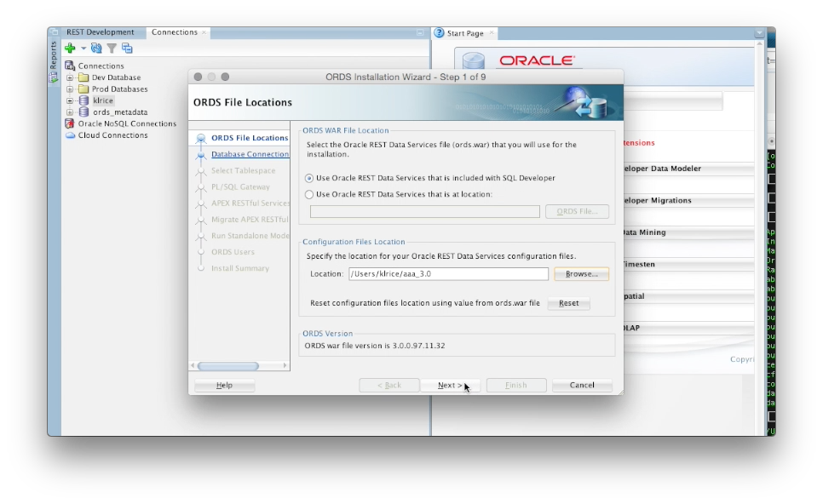Click minimize icon at Connections panel tab bar right end
The image size is (823, 504).
tap(420, 32)
